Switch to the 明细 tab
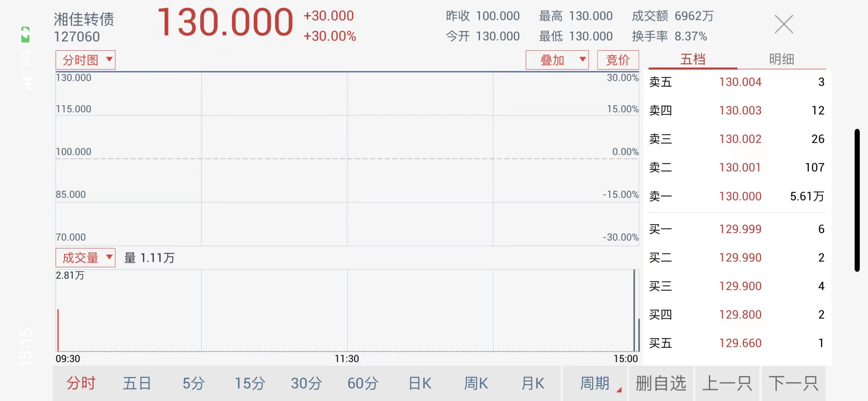 pos(781,59)
